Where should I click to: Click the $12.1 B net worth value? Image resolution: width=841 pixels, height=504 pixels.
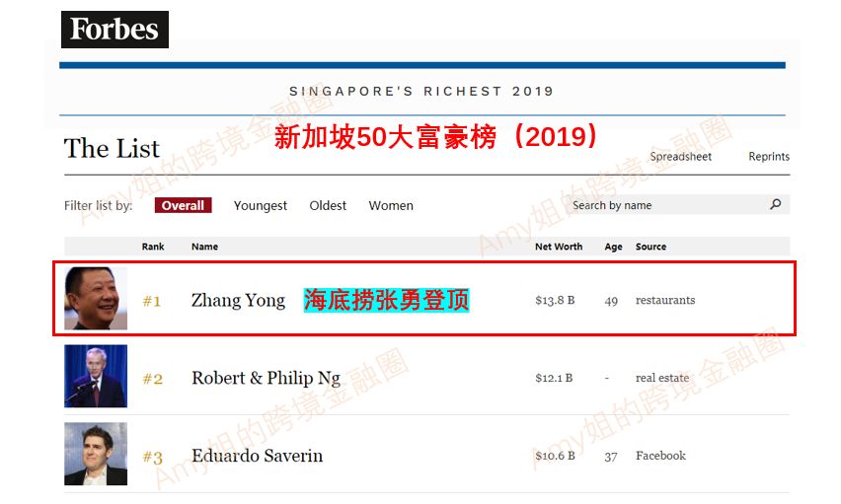[554, 378]
